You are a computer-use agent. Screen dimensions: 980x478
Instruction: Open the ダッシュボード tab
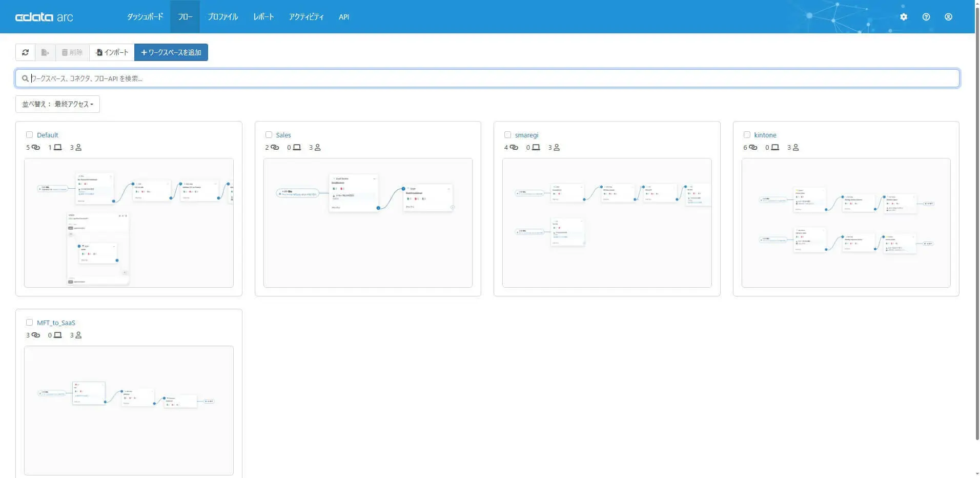[x=145, y=17]
